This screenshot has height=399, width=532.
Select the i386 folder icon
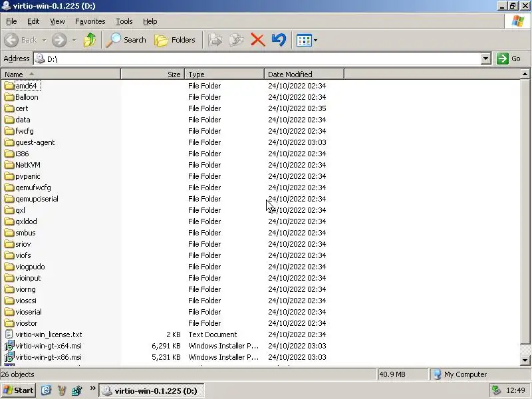tap(9, 154)
